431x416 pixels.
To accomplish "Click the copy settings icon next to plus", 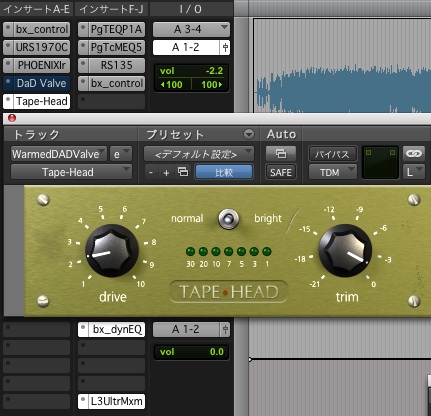I will (x=183, y=172).
